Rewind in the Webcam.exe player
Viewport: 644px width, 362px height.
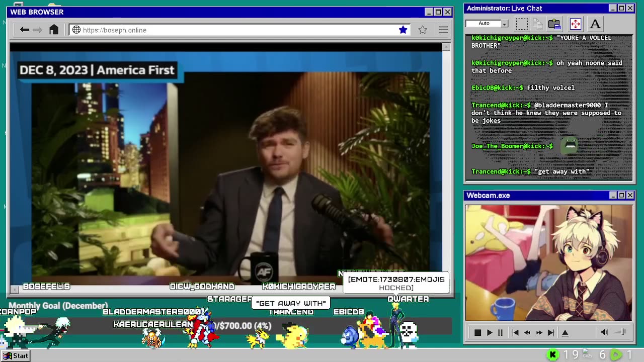527,333
